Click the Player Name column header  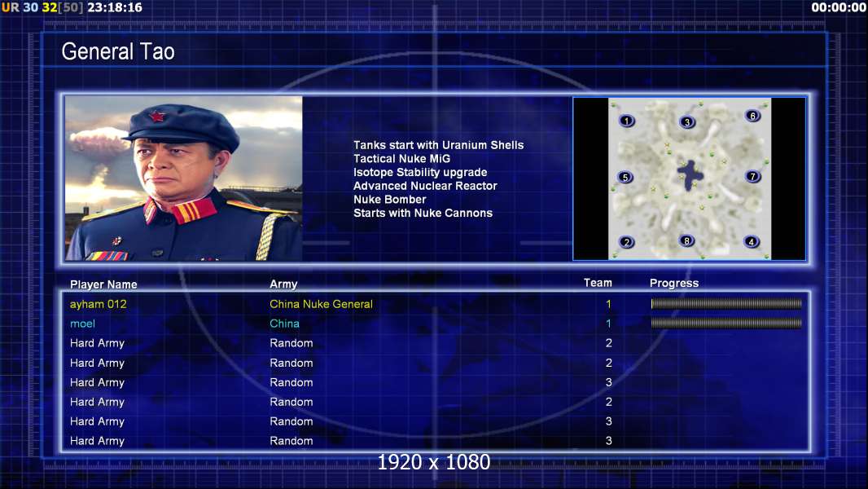coord(103,284)
